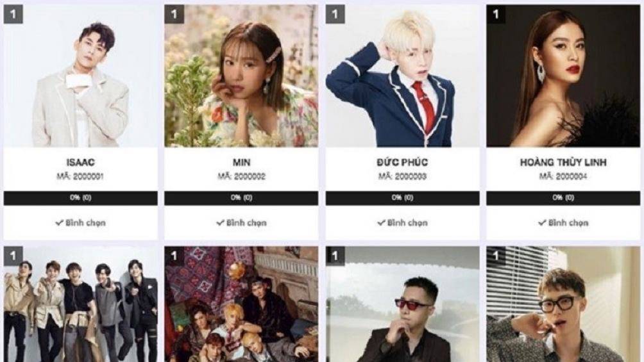
Task: Select Bình chọn for HOÀNG THÙY LINH
Action: (563, 223)
